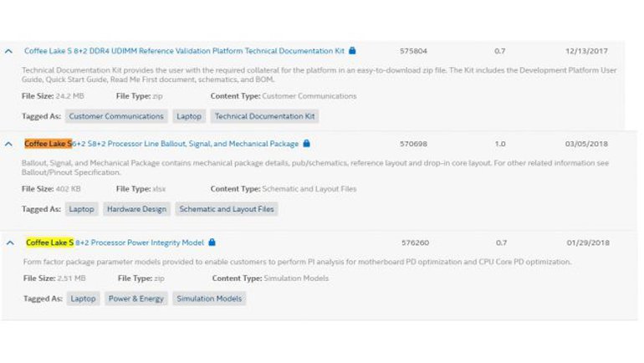Filter by the Hardware Design tag

pyautogui.click(x=136, y=209)
